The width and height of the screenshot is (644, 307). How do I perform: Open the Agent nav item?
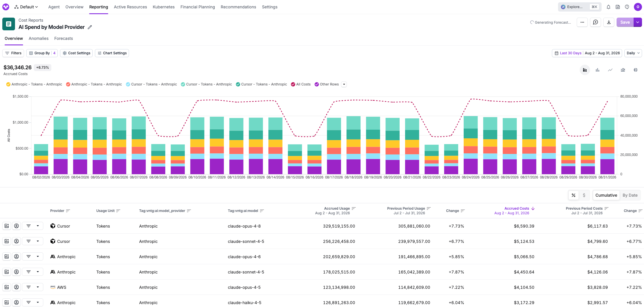[54, 7]
